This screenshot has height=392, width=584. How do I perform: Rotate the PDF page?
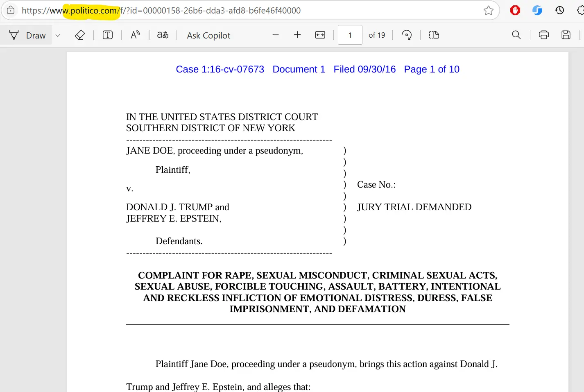tap(406, 35)
